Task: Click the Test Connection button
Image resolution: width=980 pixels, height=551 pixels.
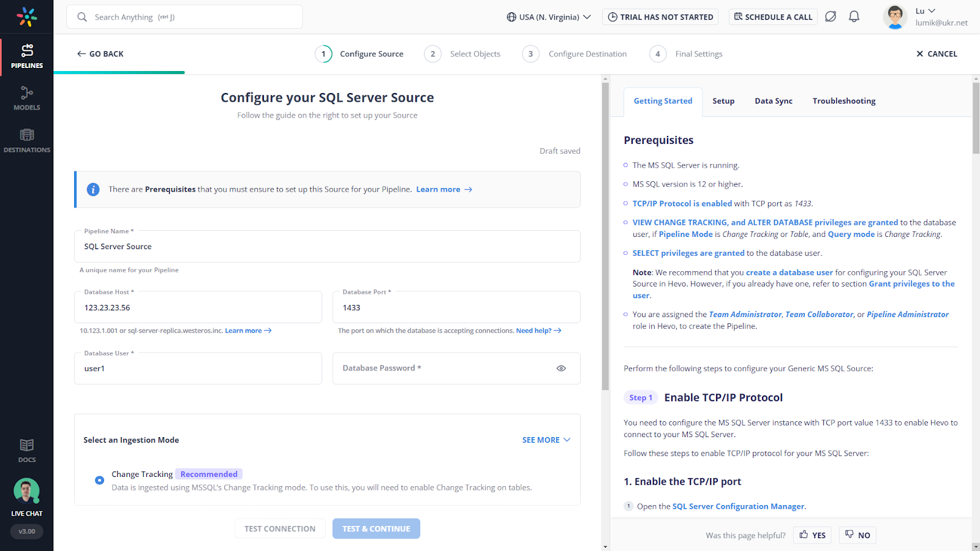Action: coord(280,529)
